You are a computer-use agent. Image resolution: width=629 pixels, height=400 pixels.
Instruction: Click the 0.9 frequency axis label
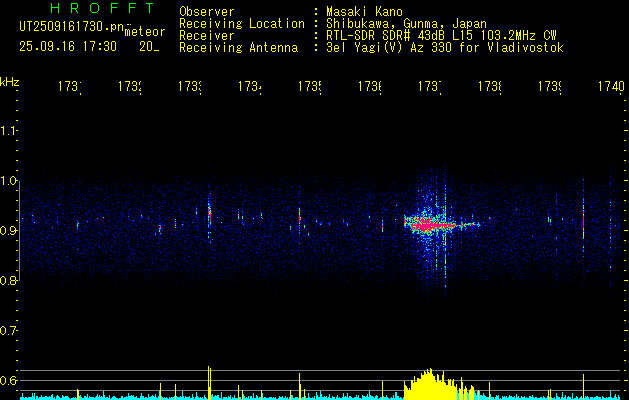coord(8,231)
